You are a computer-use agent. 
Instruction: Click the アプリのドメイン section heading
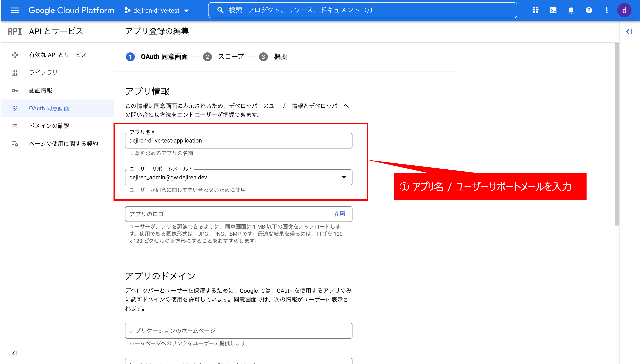(x=160, y=276)
